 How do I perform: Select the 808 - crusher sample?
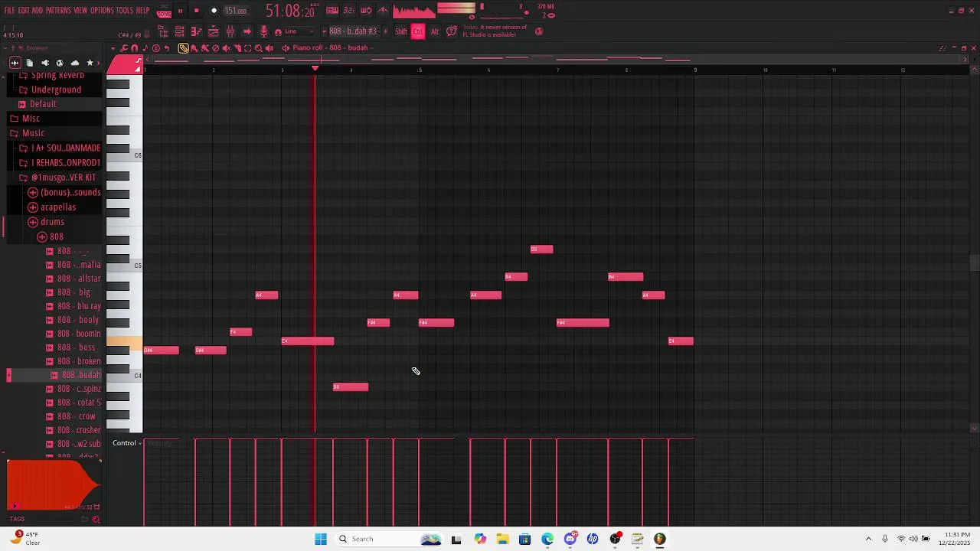tap(79, 430)
